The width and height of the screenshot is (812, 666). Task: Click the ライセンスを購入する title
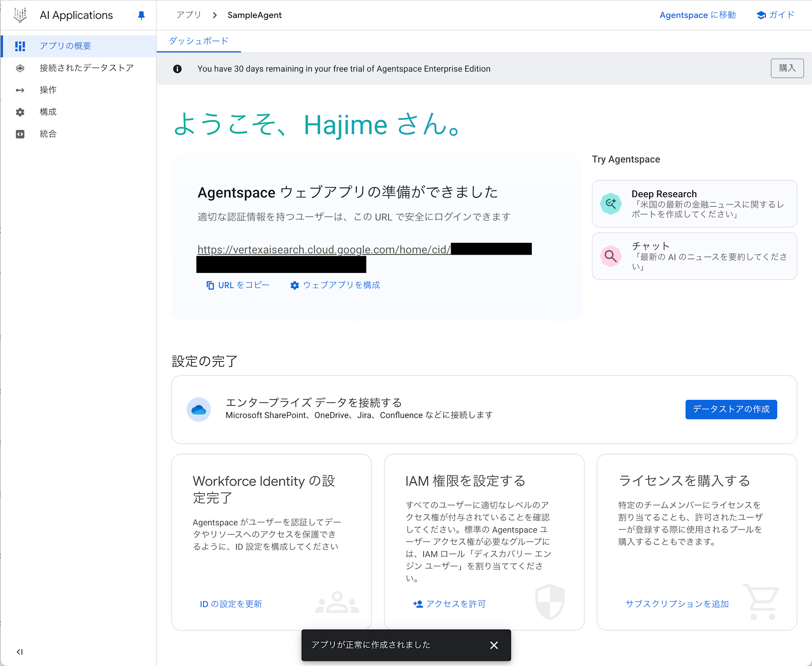684,481
